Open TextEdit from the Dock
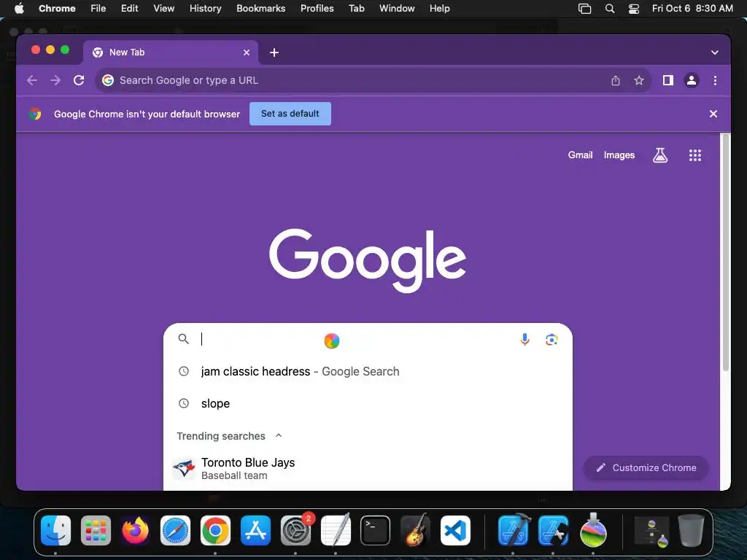The height and width of the screenshot is (560, 747). (336, 531)
